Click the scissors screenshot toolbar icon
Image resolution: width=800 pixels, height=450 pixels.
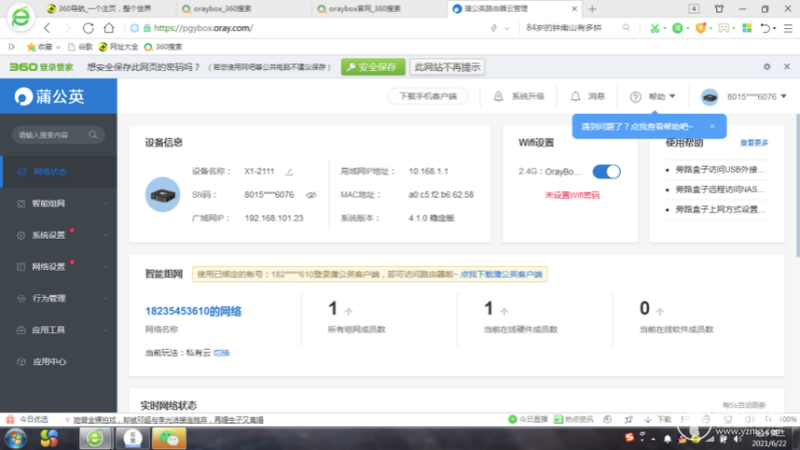[655, 29]
